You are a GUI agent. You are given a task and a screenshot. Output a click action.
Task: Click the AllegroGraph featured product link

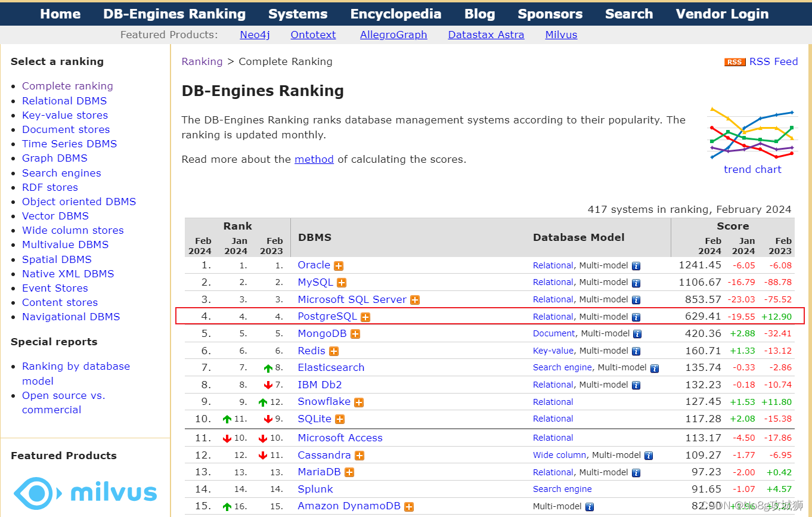click(393, 35)
